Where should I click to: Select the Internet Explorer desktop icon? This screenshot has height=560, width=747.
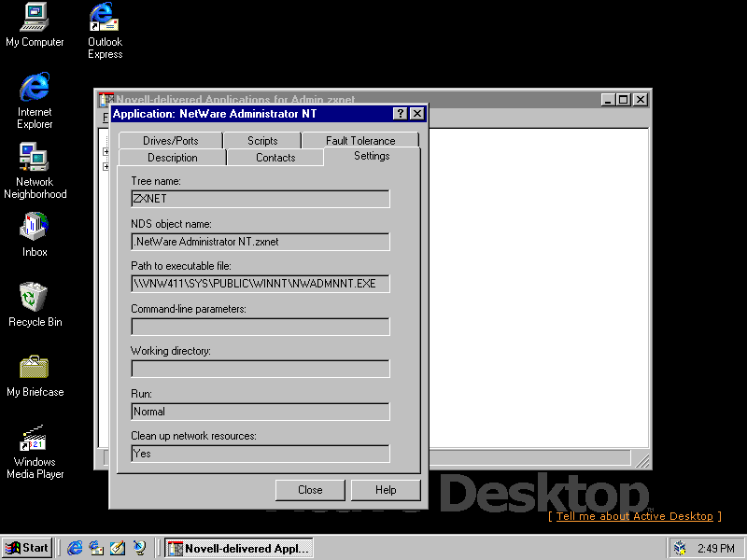pyautogui.click(x=35, y=101)
